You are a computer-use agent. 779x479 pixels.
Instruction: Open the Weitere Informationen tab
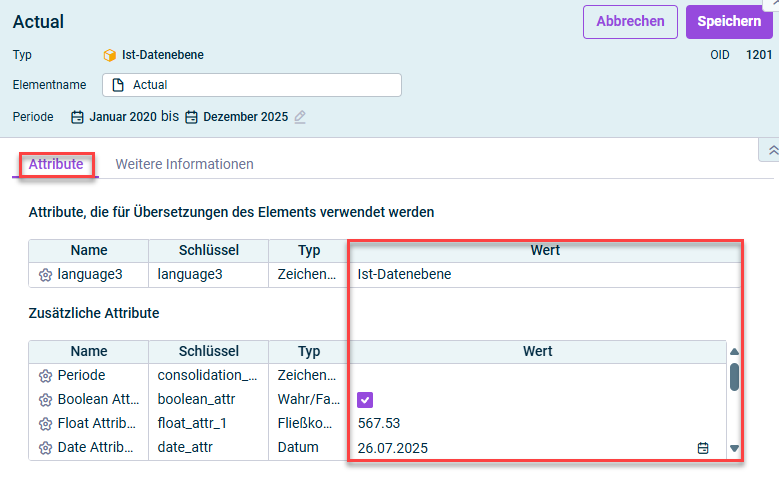(x=184, y=164)
